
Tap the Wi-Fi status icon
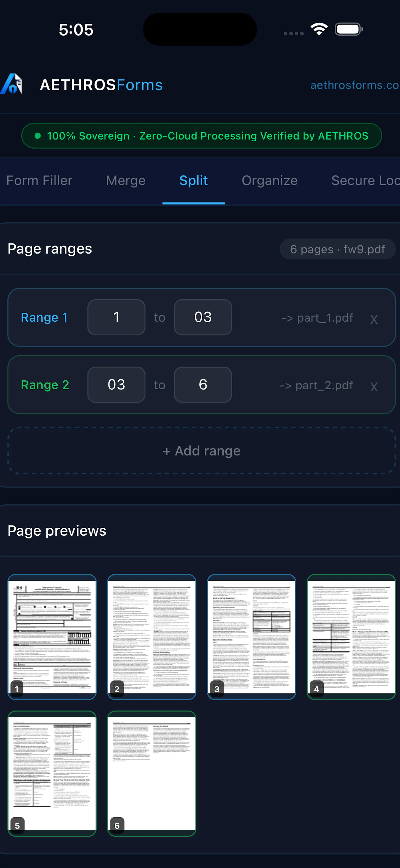[x=319, y=29]
